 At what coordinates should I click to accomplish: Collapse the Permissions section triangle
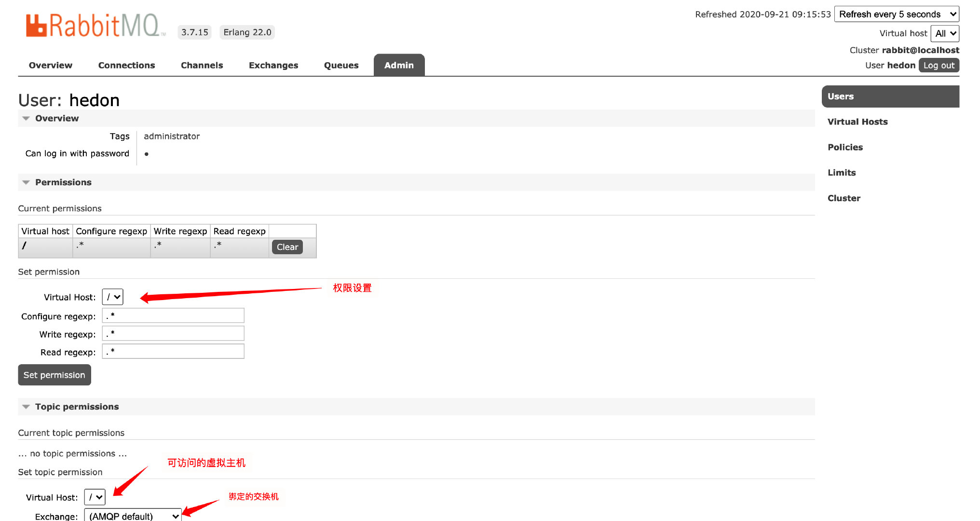pos(26,182)
